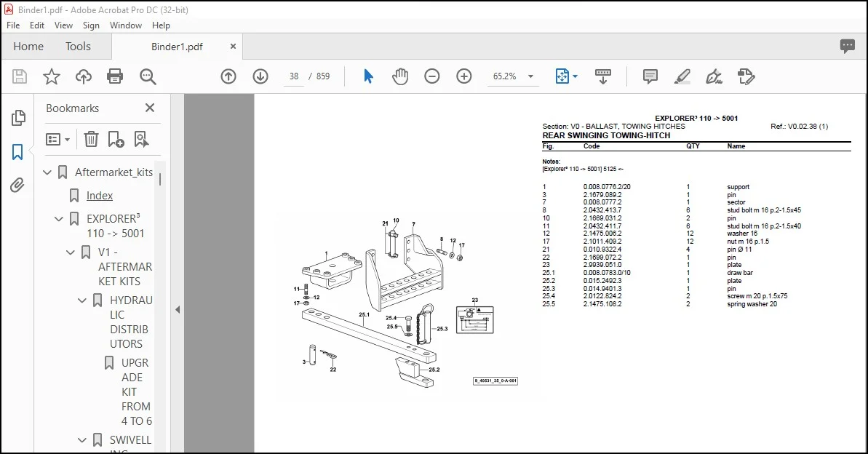
Task: Click the 'draw bar' name entry
Action: 739,273
